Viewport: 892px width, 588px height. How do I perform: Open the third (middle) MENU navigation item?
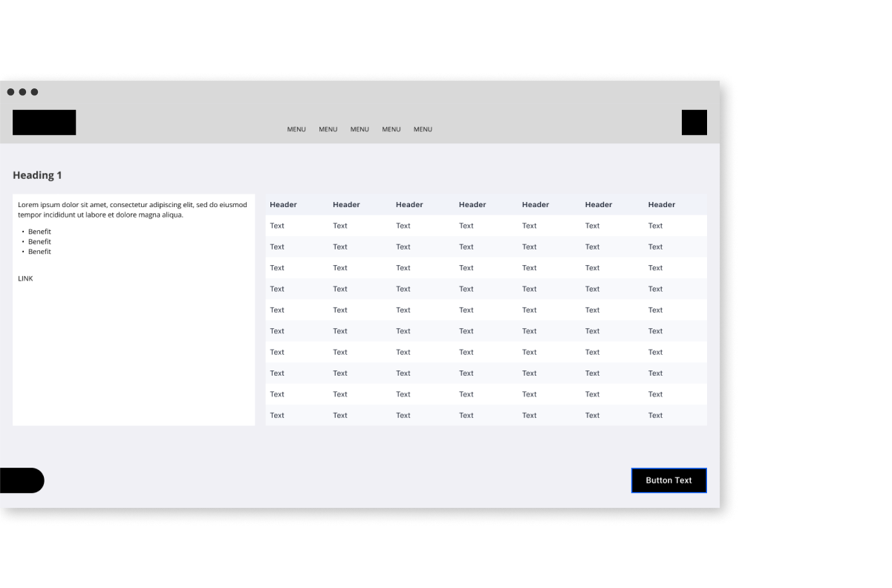(x=359, y=129)
